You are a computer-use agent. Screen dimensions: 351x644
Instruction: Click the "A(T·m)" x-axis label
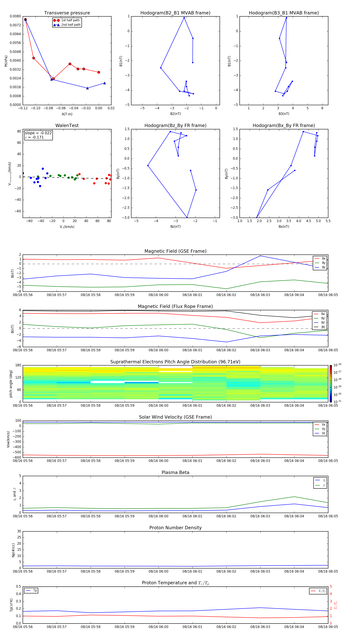point(67,114)
